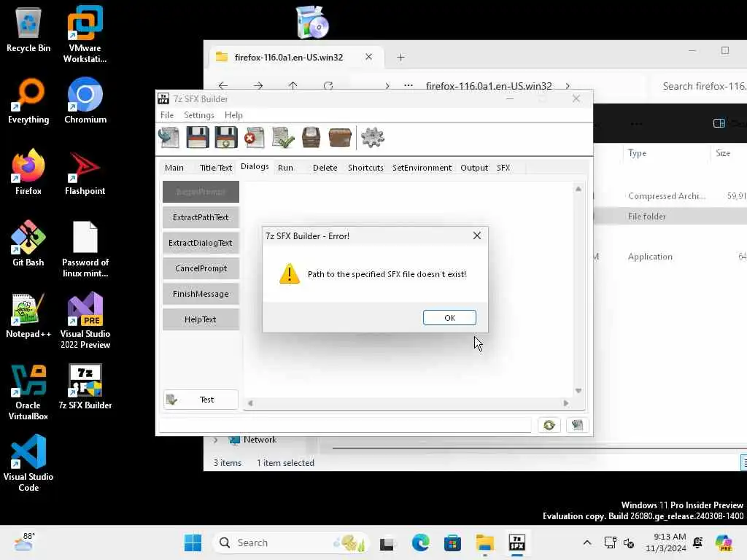Screen dimensions: 747x560
Task: Open settings via the gear toolbar icon
Action: [373, 138]
